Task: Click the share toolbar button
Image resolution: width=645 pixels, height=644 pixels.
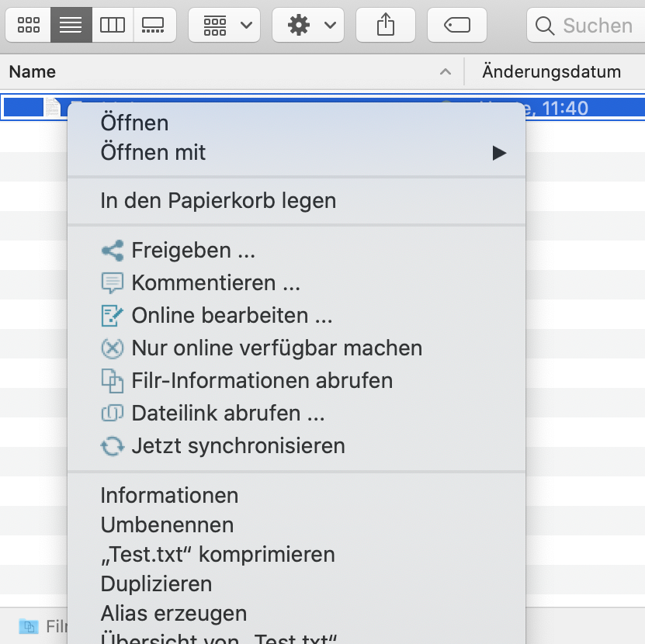Action: tap(386, 26)
